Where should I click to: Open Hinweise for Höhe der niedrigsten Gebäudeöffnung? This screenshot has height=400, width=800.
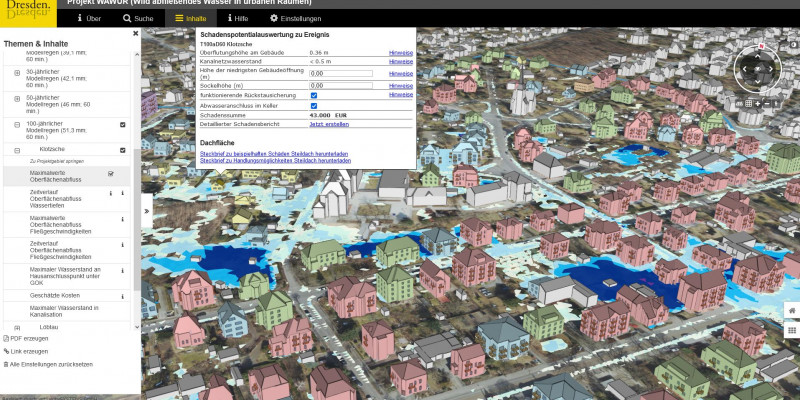(401, 73)
